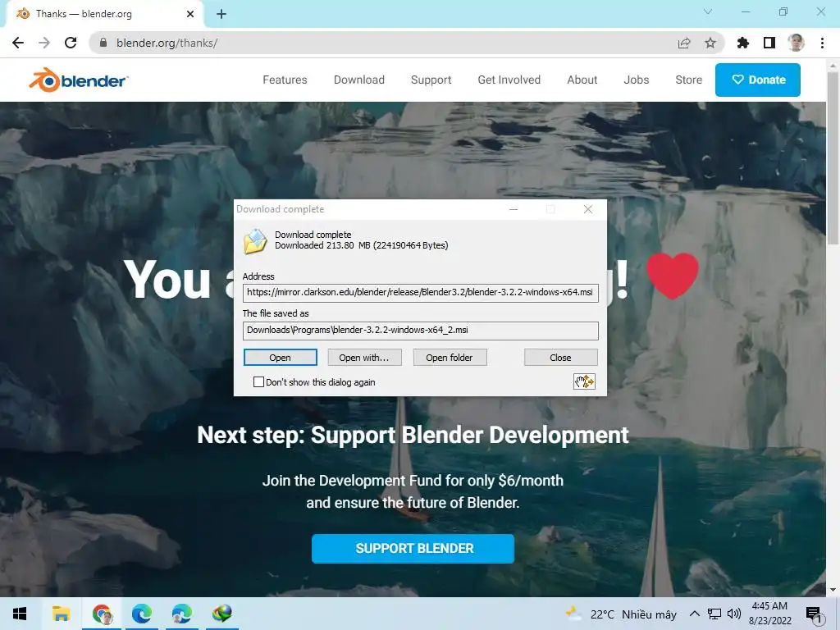Click the SUPPORT BLENDER button
The height and width of the screenshot is (630, 840).
point(413,549)
